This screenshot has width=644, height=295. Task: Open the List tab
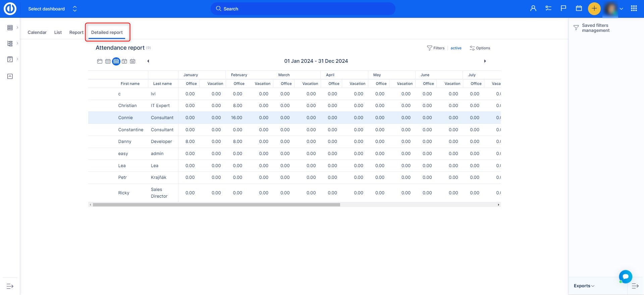pyautogui.click(x=58, y=33)
